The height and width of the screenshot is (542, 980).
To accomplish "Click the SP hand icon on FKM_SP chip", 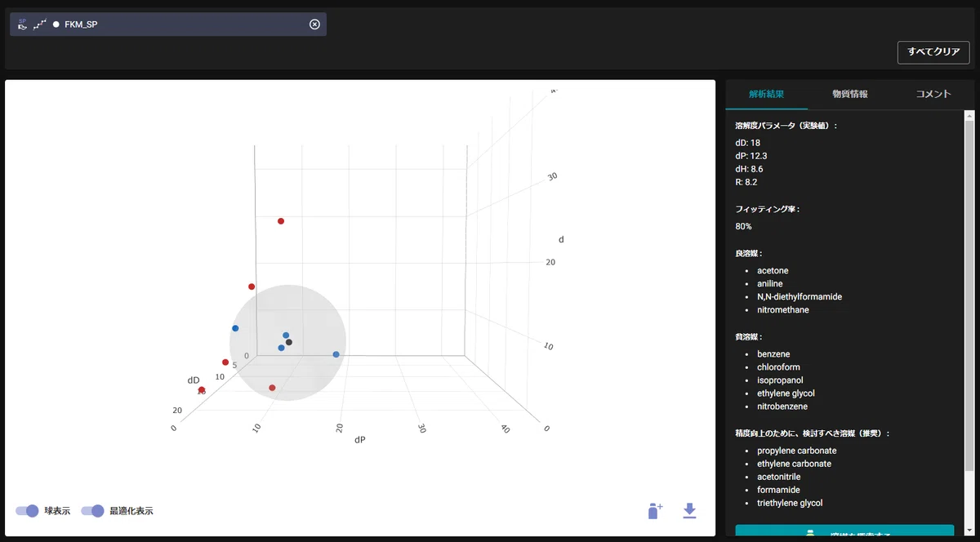I will click(x=23, y=24).
